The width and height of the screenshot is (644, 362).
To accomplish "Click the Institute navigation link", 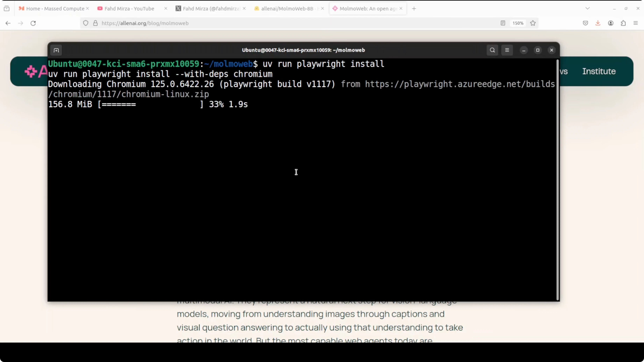I will pos(599,72).
